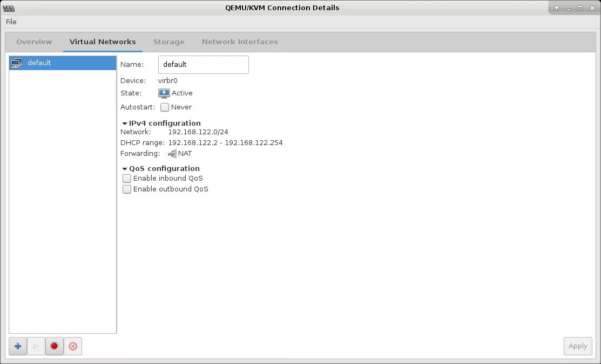The height and width of the screenshot is (364, 601).
Task: Toggle the Autostart checkbox
Action: point(165,107)
